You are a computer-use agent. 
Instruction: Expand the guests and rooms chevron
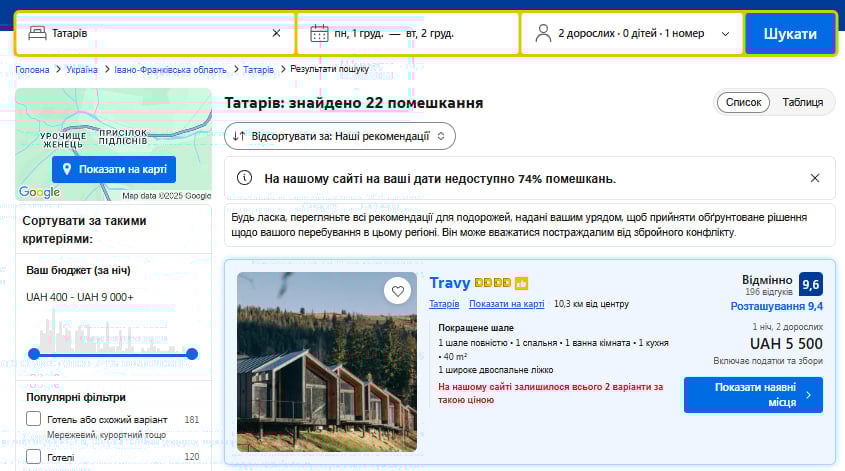pos(725,34)
